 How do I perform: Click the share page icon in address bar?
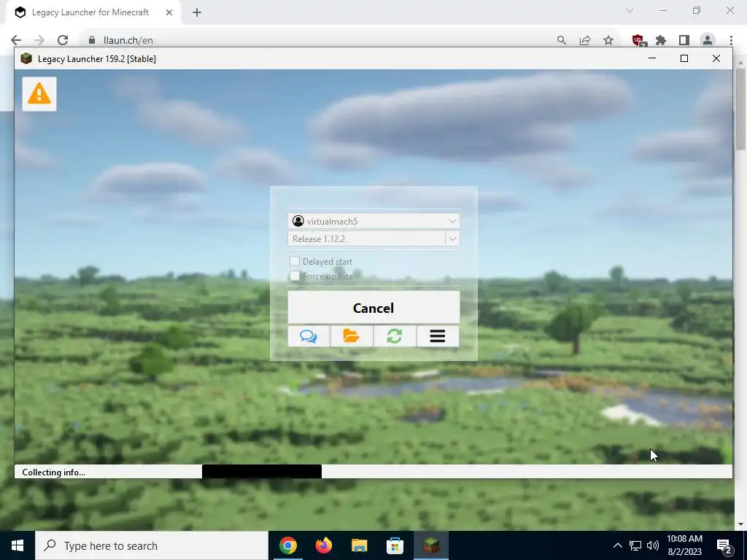(585, 41)
